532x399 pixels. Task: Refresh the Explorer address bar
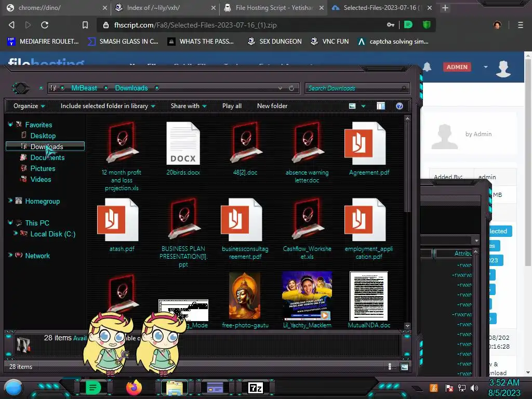291,88
